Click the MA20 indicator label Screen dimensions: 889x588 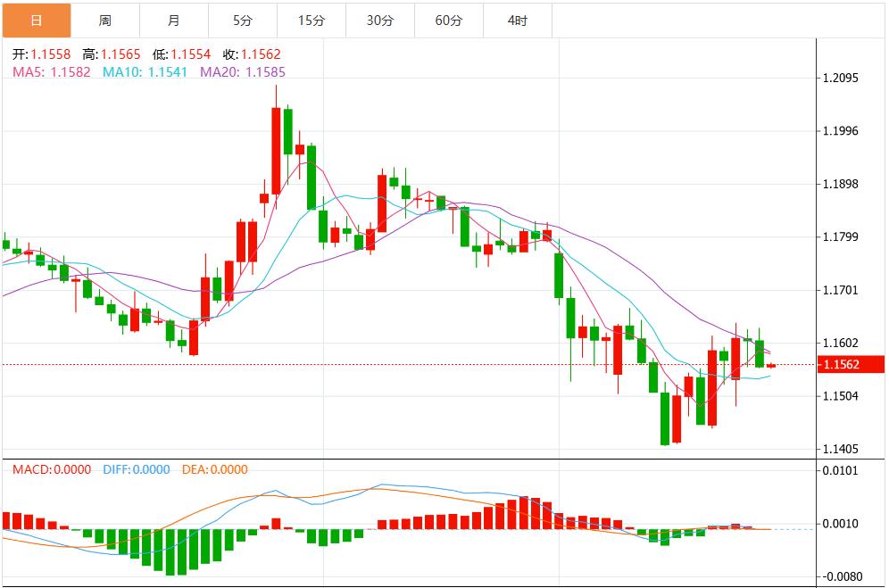[x=243, y=71]
